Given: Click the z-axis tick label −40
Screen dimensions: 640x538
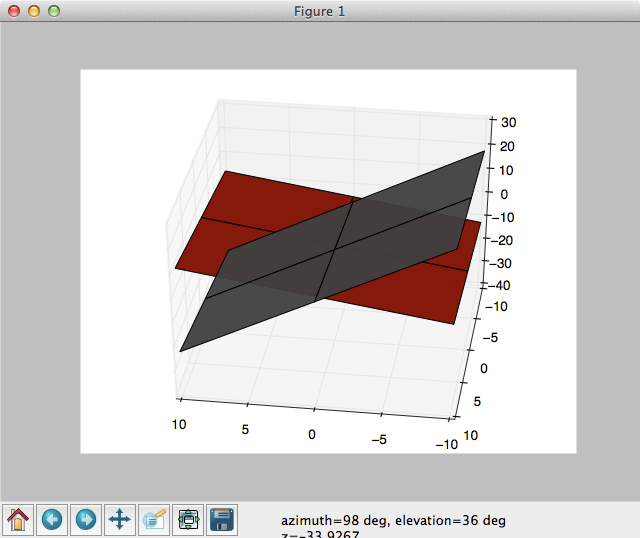Looking at the screenshot, I should 499,285.
